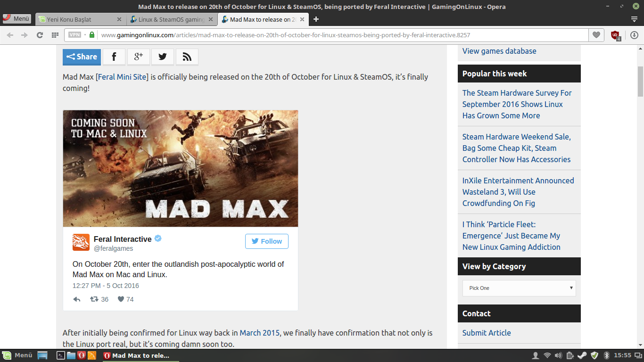Open the Feral Interactive Twitter name
The image size is (644, 362).
coord(123,239)
